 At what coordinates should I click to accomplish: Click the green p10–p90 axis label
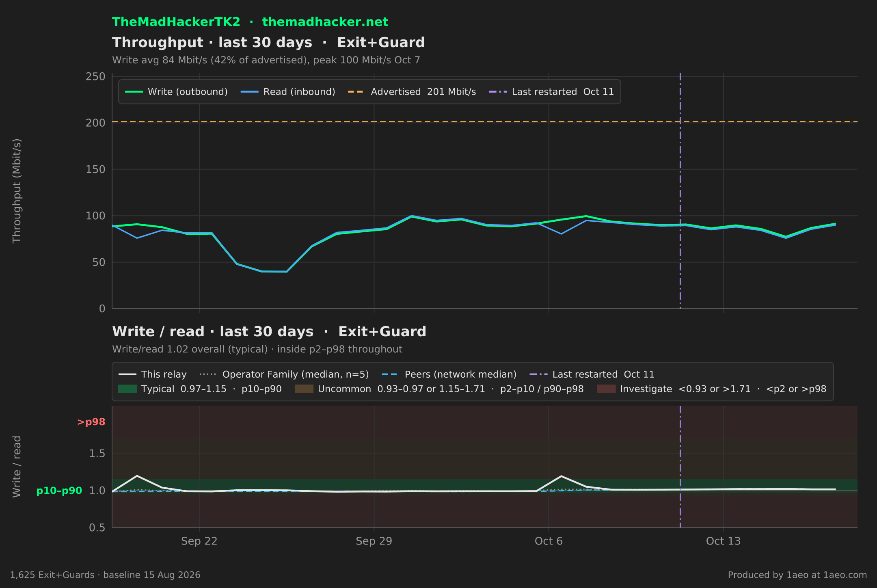point(59,491)
